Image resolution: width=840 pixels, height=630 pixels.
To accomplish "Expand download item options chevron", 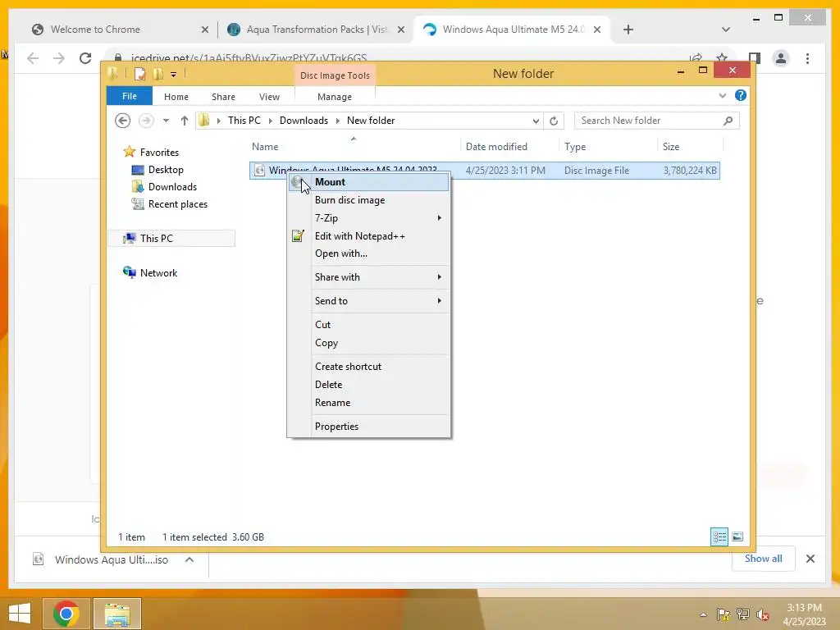I will (189, 559).
